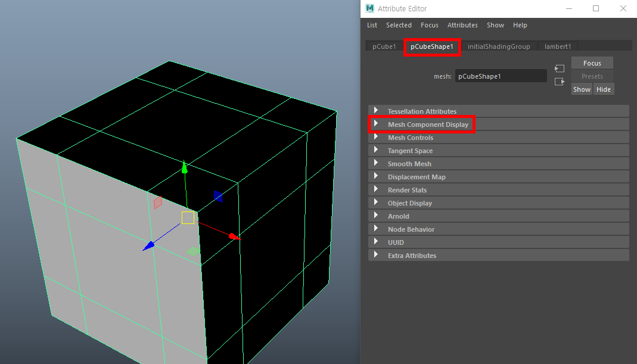Expand the Tessellation Attributes section
The image size is (637, 364).
[499, 111]
